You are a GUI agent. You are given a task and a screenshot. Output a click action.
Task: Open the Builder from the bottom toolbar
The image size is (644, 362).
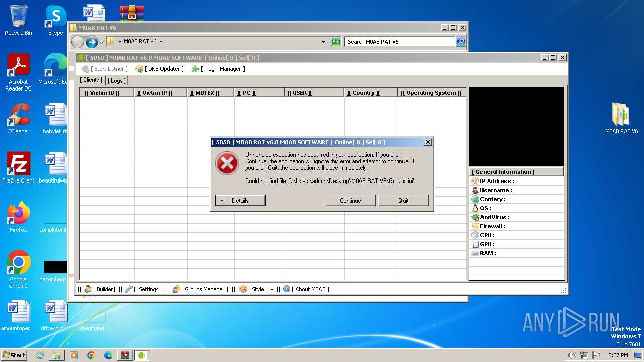(100, 289)
